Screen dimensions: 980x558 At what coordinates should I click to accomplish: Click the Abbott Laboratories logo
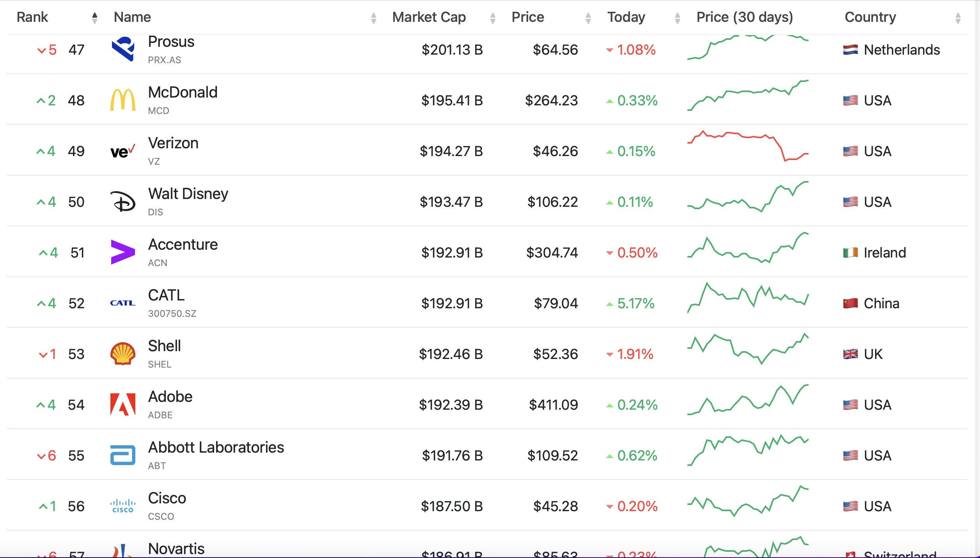point(123,455)
